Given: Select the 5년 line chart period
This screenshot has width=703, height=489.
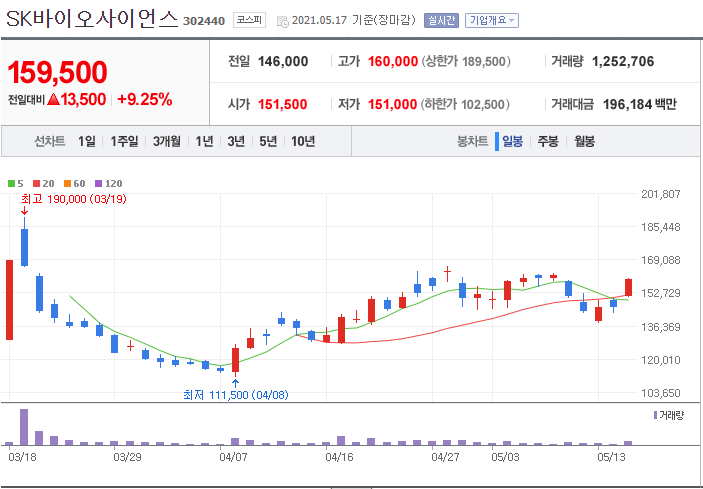Looking at the screenshot, I should coord(268,142).
